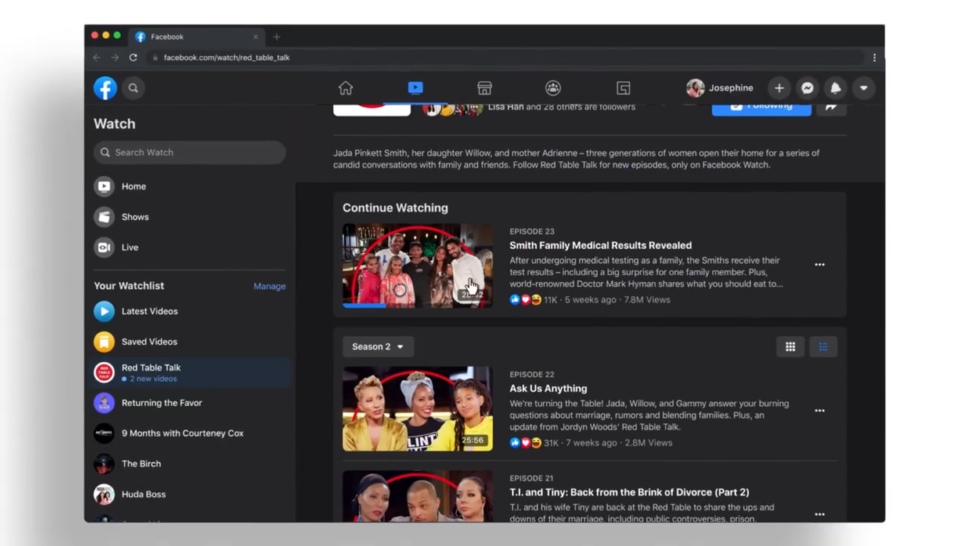Select the Watch tab icon

[415, 88]
